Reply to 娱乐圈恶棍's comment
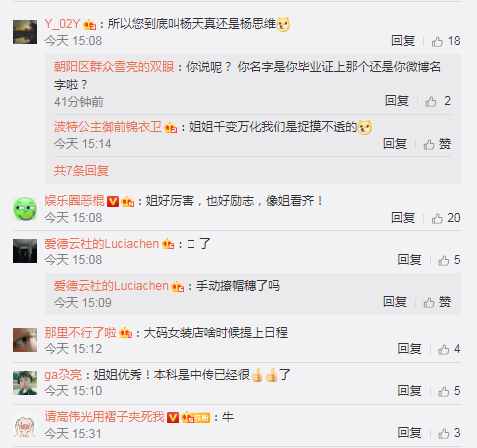Viewport: 477px width, 448px height. (403, 218)
